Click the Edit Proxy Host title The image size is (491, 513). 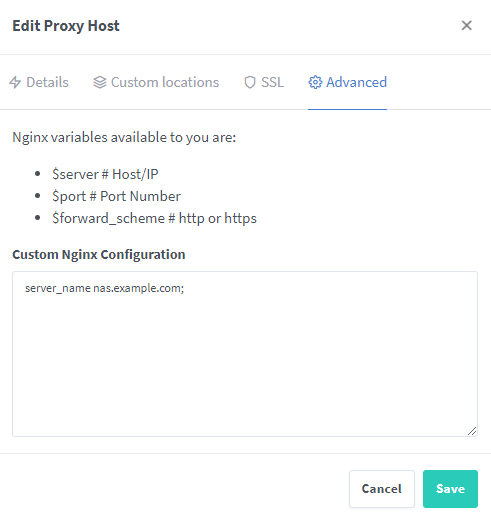pos(66,26)
